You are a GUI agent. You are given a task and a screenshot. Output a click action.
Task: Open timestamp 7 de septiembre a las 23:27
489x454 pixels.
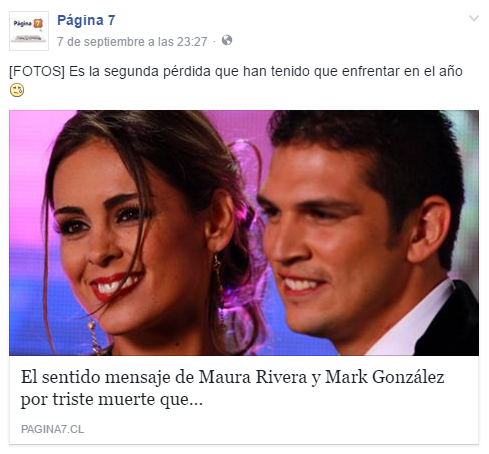coord(132,42)
